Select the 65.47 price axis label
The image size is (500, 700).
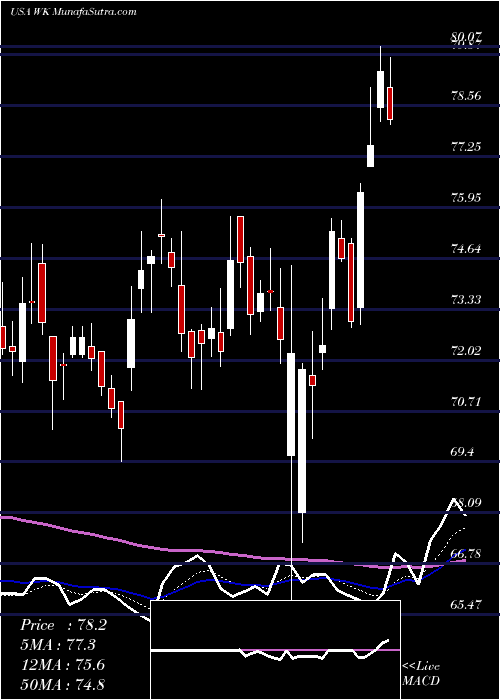pos(467,604)
